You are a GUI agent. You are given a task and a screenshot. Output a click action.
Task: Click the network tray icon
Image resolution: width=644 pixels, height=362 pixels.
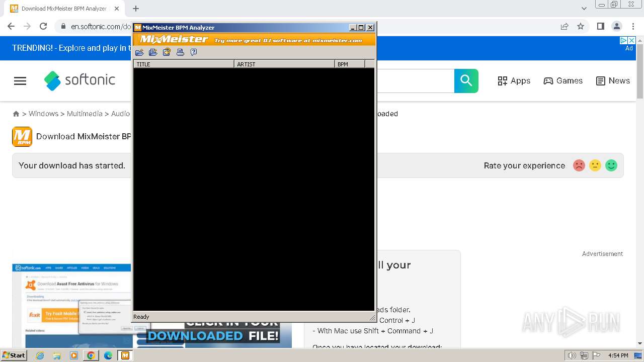(585, 355)
